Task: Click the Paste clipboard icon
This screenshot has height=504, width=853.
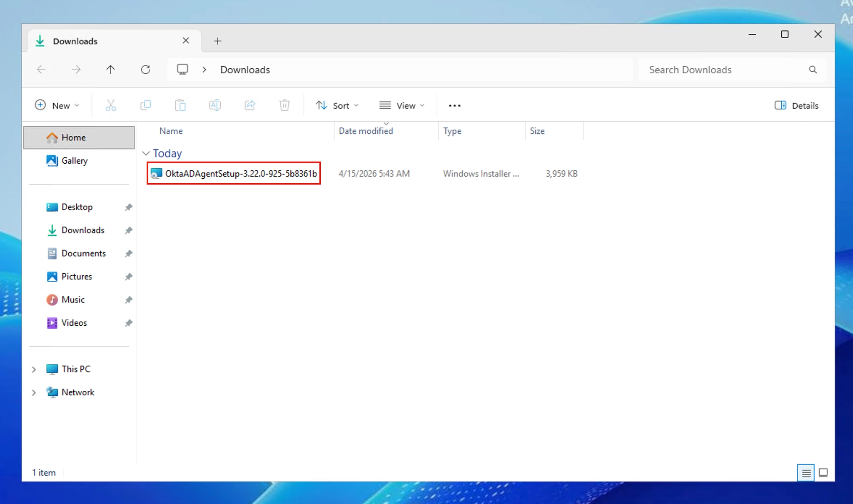Action: (x=180, y=105)
